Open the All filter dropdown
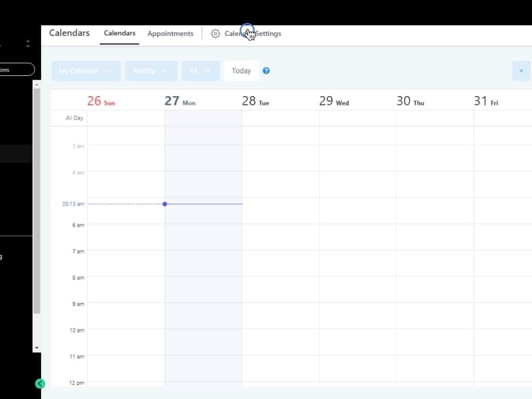Screen dimensions: 532x399 [x=201, y=71]
